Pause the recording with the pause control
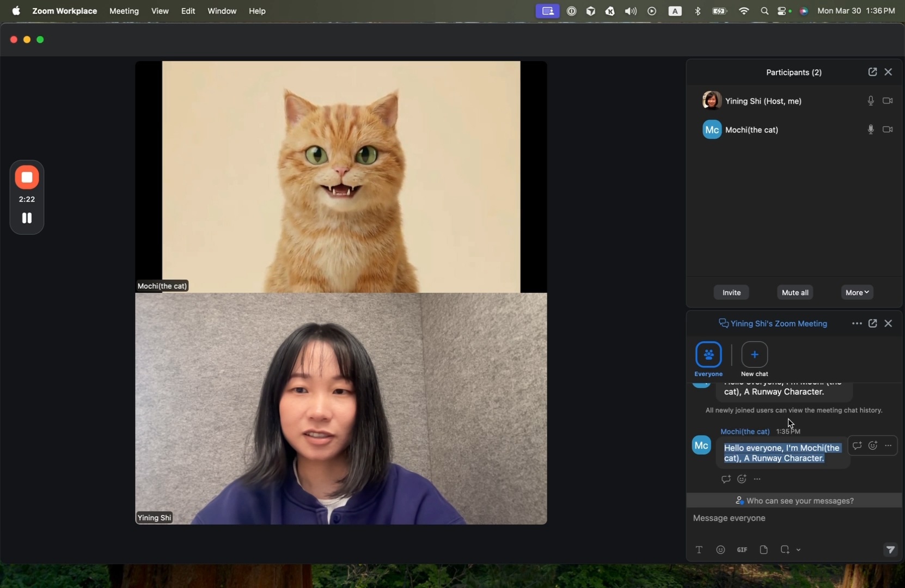The height and width of the screenshot is (588, 905). pyautogui.click(x=26, y=218)
